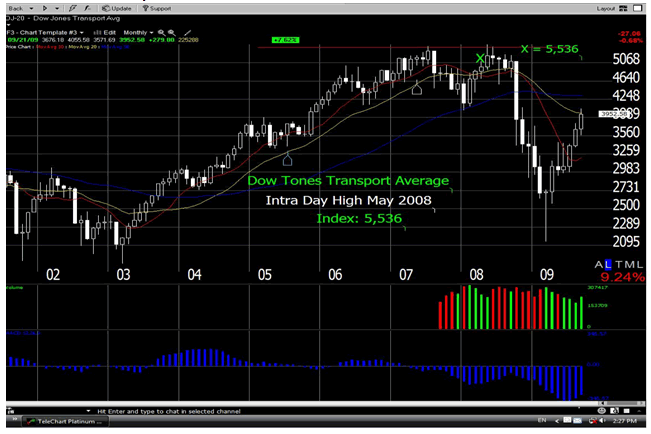
Task: Click the green +7.62% percent box
Action: click(x=285, y=40)
